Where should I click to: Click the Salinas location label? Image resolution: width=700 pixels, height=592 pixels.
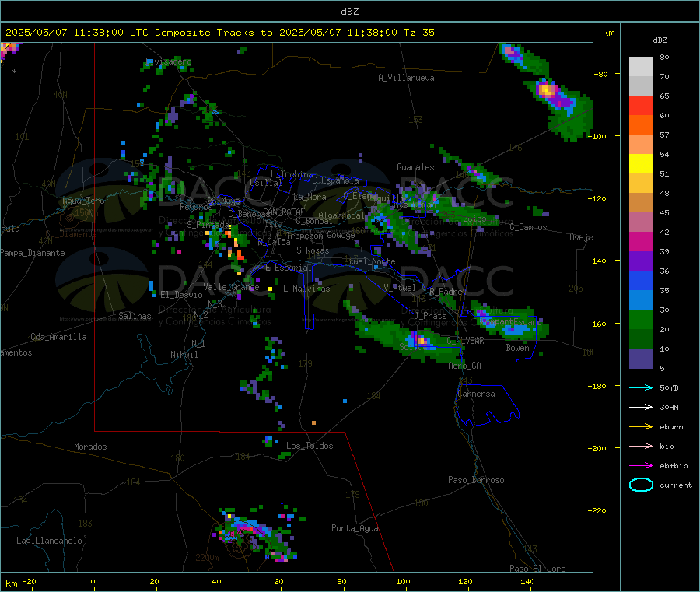(x=135, y=316)
